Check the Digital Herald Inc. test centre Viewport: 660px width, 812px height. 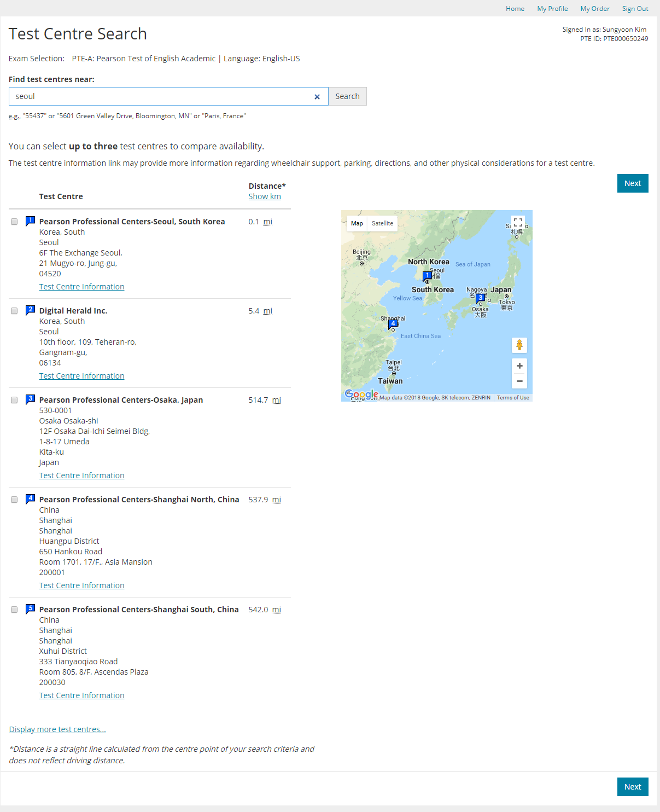tap(14, 311)
